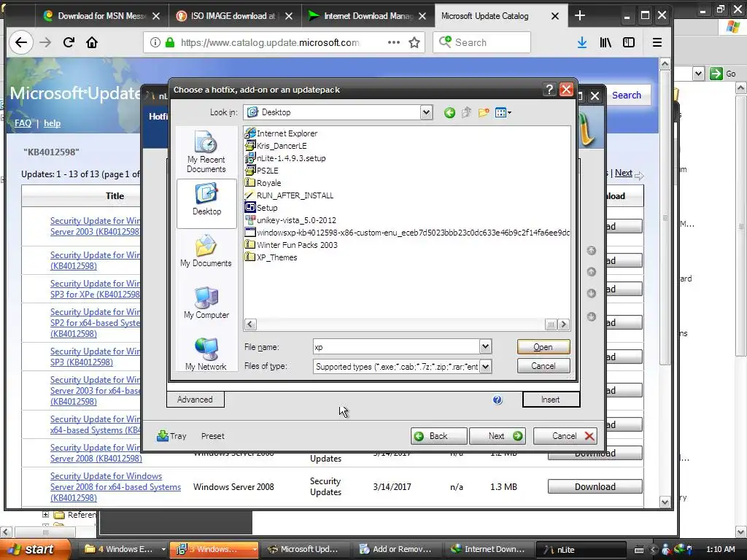Image resolution: width=747 pixels, height=560 pixels.
Task: Select RUN_AFTER_INSTALL file
Action: [289, 195]
